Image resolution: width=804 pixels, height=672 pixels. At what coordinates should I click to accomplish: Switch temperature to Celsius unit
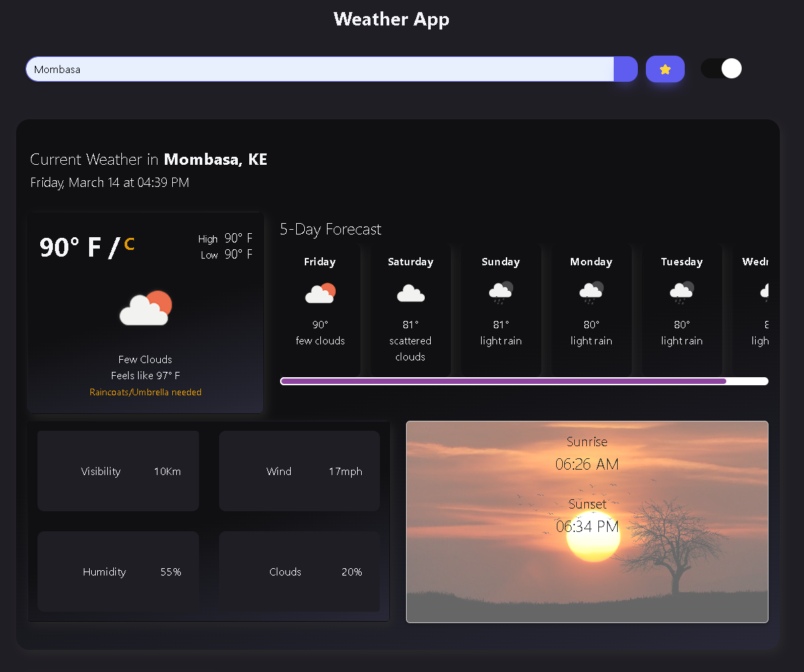coord(129,245)
